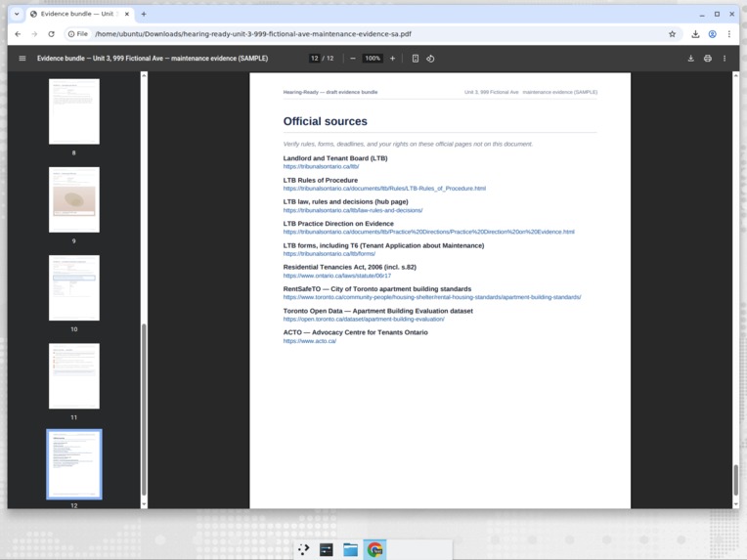Open the app launcher in taskbar
This screenshot has width=747, height=560.
point(303,549)
